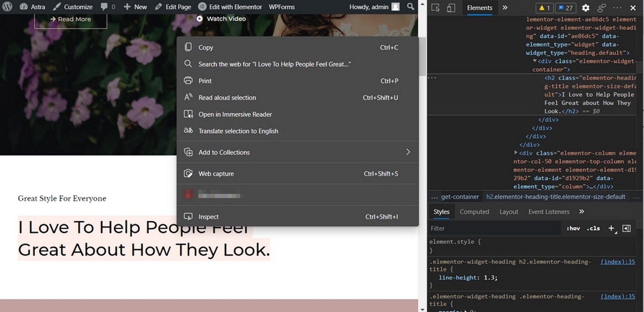This screenshot has height=312, width=644.
Task: Toggle computed styles sidebar icon
Action: [x=626, y=228]
